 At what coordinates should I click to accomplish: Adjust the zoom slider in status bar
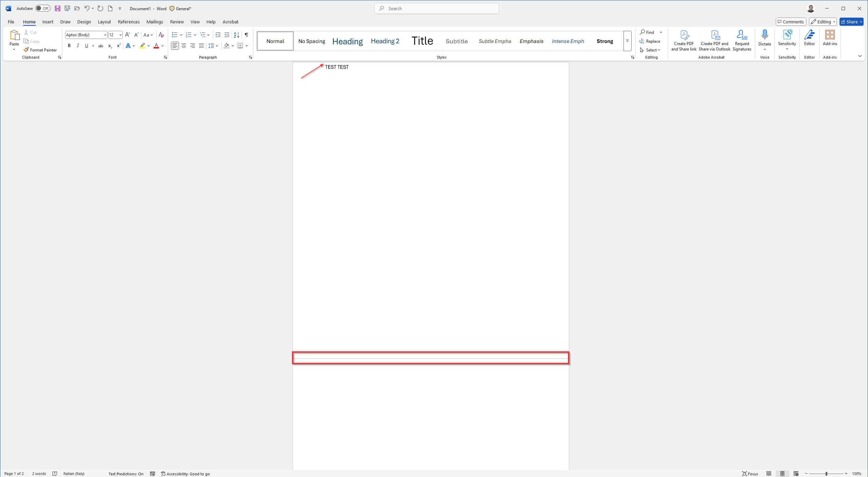point(826,474)
